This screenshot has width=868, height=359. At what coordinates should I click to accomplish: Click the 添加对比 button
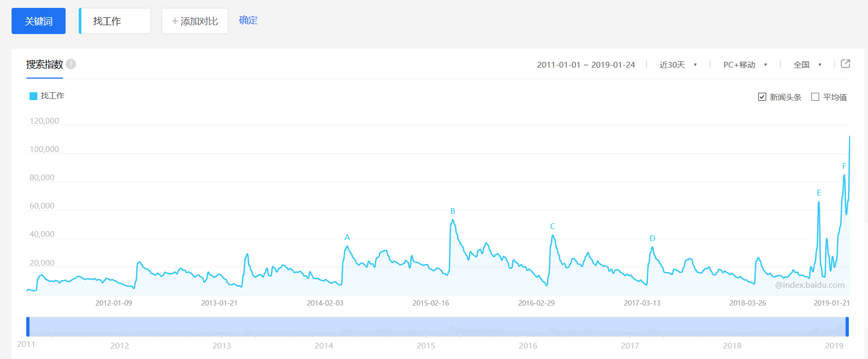pos(195,21)
